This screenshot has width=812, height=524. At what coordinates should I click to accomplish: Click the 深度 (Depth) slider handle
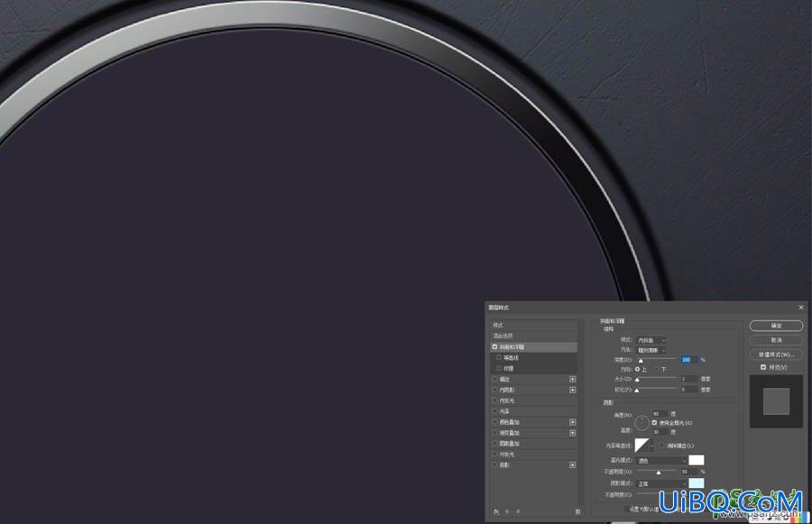[641, 361]
